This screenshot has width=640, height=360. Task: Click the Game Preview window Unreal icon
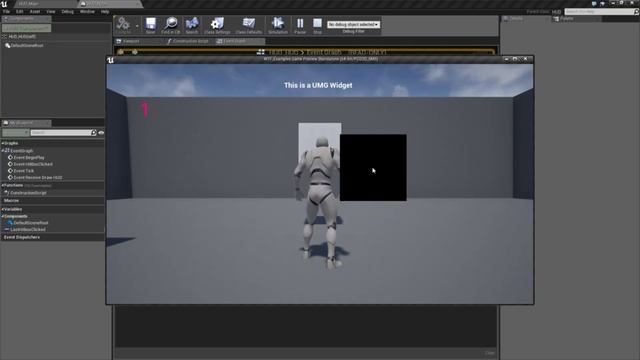111,60
